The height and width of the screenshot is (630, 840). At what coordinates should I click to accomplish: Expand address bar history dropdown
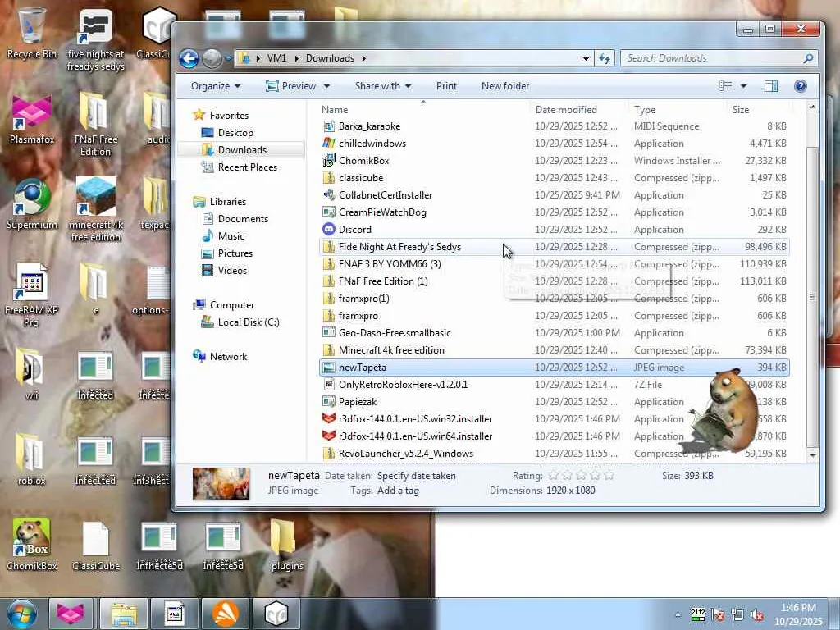586,58
